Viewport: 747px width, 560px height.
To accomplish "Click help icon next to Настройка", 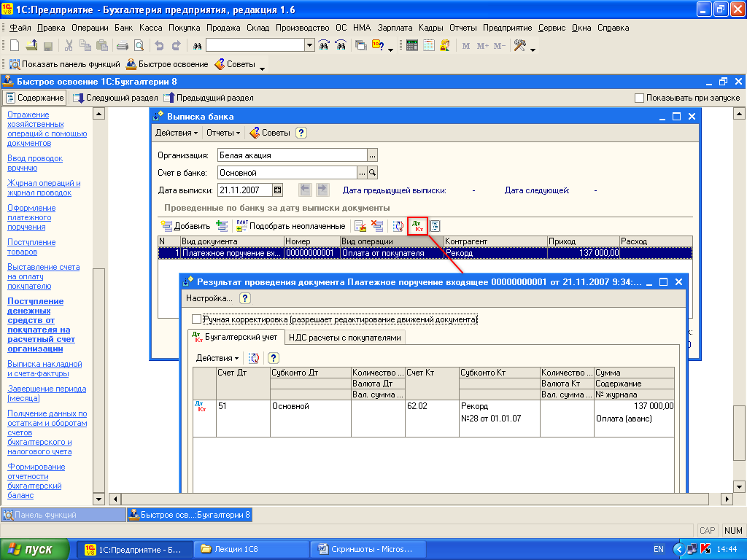I will (x=245, y=298).
